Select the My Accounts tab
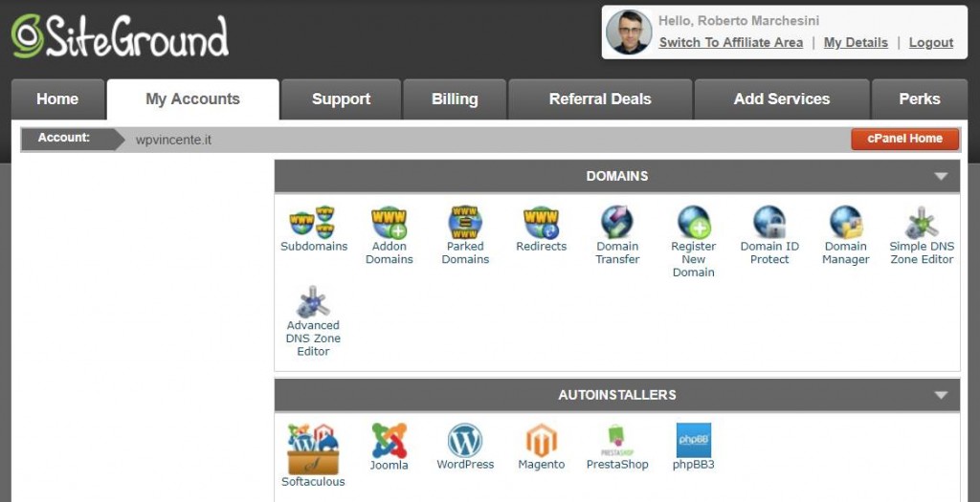Viewport: 980px width, 502px height. pos(192,99)
